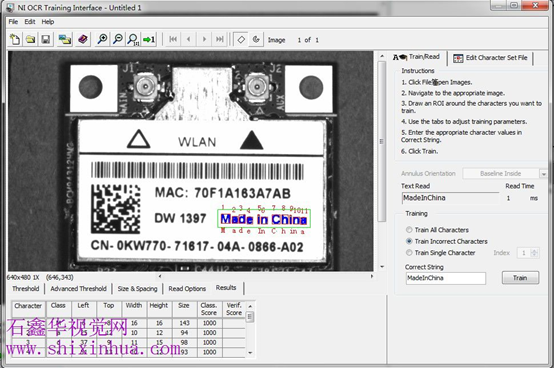554x368 pixels.
Task: Go to the first image
Action: point(173,39)
